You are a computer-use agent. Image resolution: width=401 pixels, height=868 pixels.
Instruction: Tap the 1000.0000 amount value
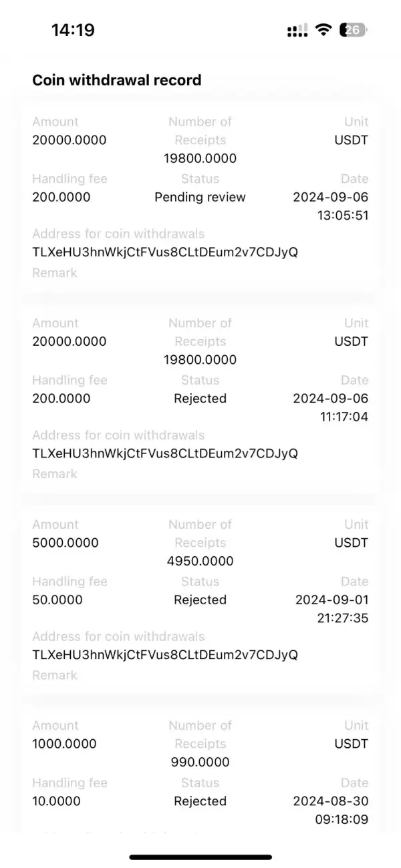point(64,744)
